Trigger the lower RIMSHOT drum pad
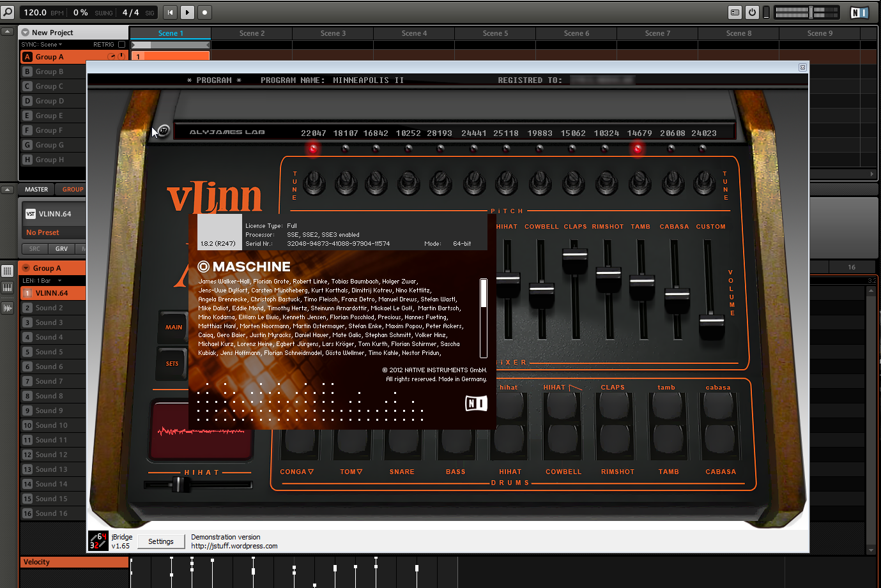 point(617,441)
